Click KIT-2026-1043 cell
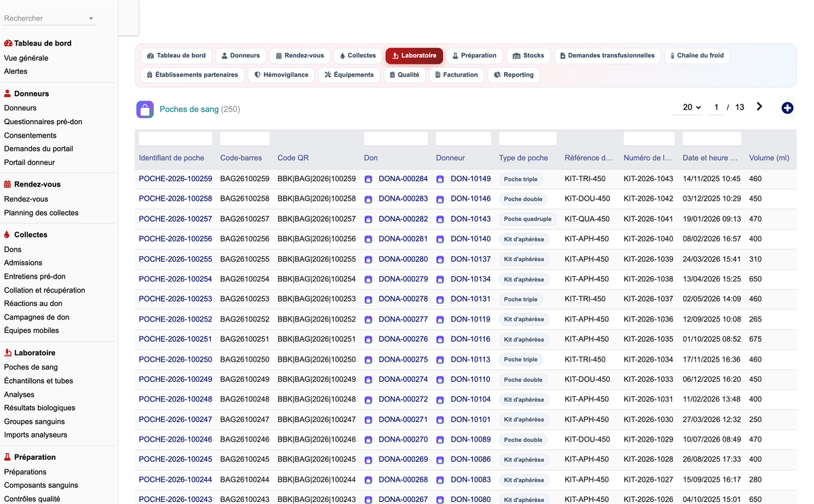 pyautogui.click(x=648, y=179)
